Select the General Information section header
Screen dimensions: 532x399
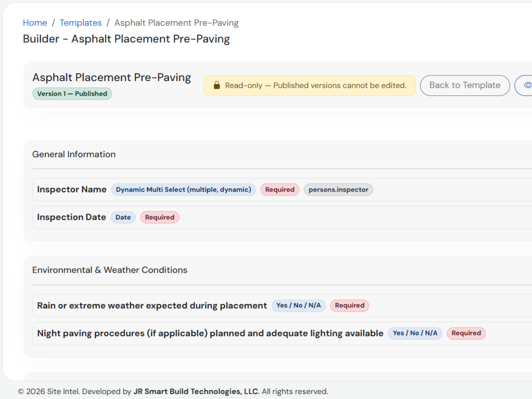(x=74, y=154)
